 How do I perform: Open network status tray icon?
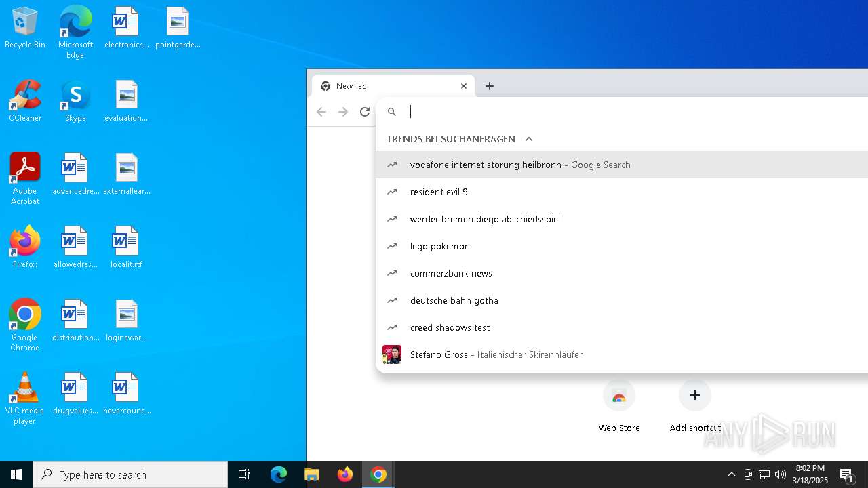[x=764, y=474]
